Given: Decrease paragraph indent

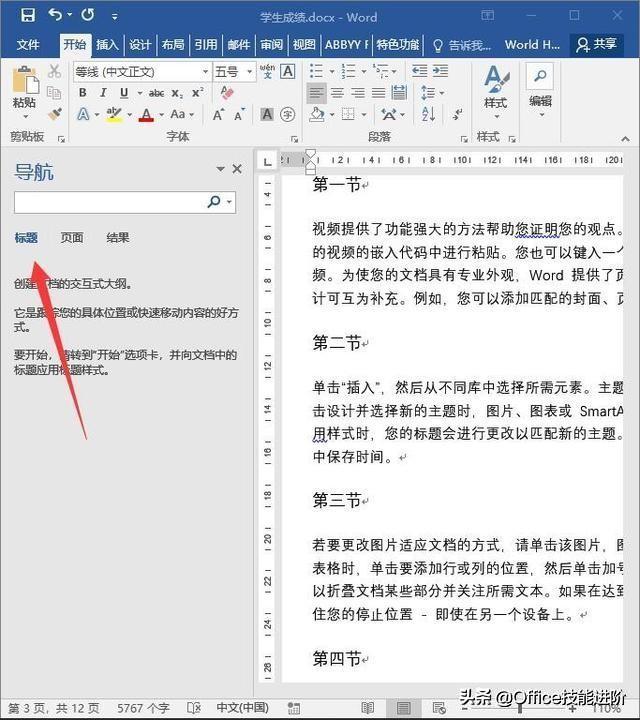Looking at the screenshot, I should click(x=419, y=71).
